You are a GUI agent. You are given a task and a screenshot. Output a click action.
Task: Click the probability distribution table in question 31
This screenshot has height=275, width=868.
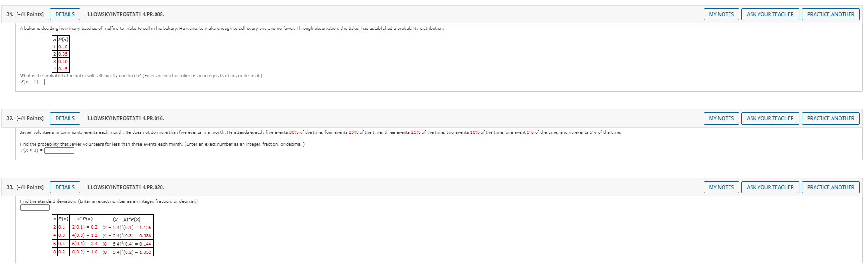point(61,54)
